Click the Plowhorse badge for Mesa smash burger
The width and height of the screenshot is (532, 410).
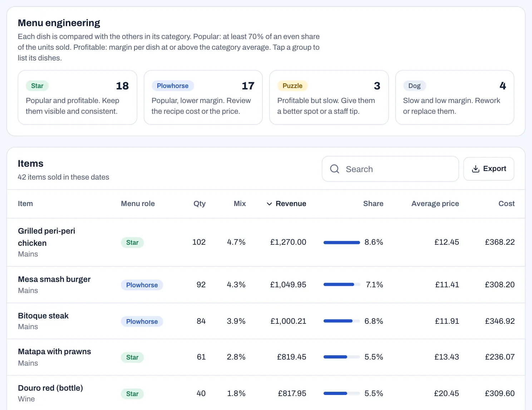coord(142,285)
